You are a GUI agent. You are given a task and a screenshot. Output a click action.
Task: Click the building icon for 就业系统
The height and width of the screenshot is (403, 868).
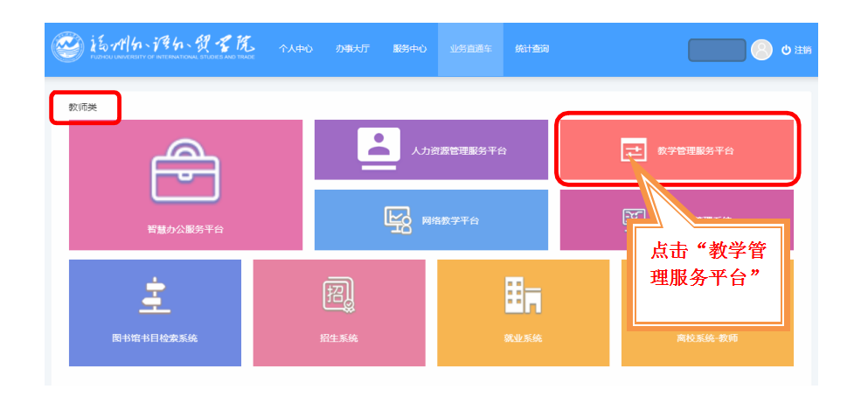tap(523, 295)
